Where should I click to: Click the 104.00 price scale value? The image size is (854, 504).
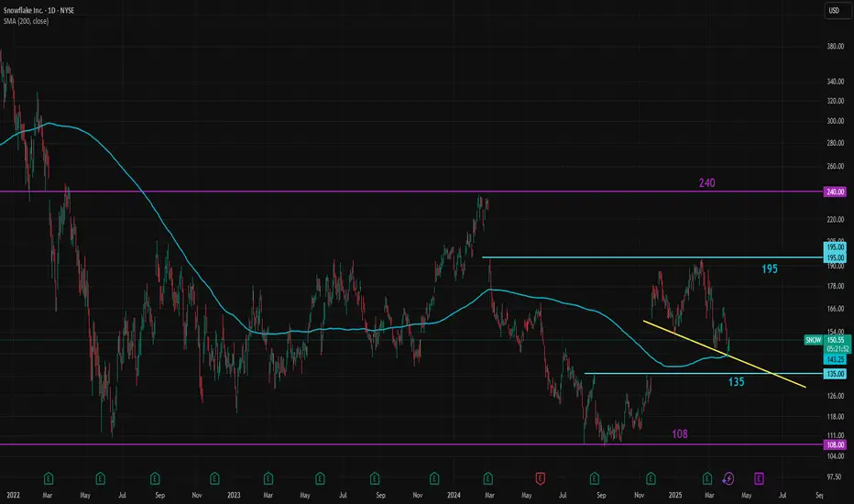(x=836, y=456)
